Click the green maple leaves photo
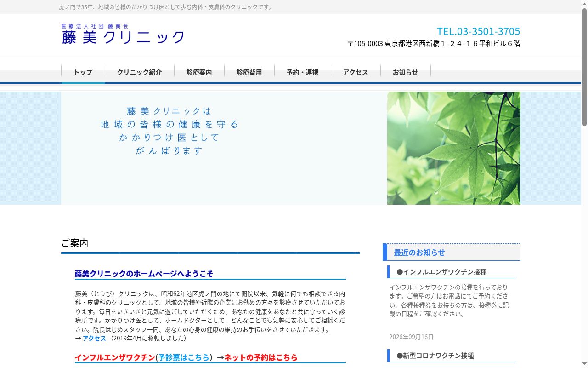The image size is (588, 368). [x=454, y=148]
